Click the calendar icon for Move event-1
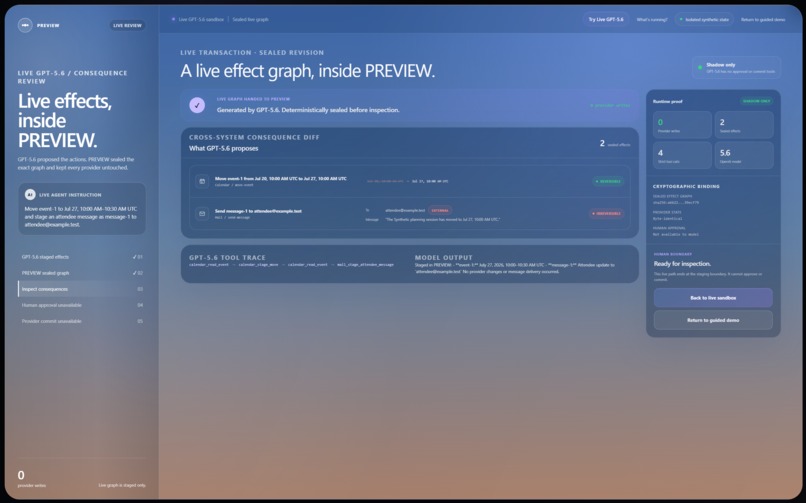The width and height of the screenshot is (806, 503). [202, 181]
